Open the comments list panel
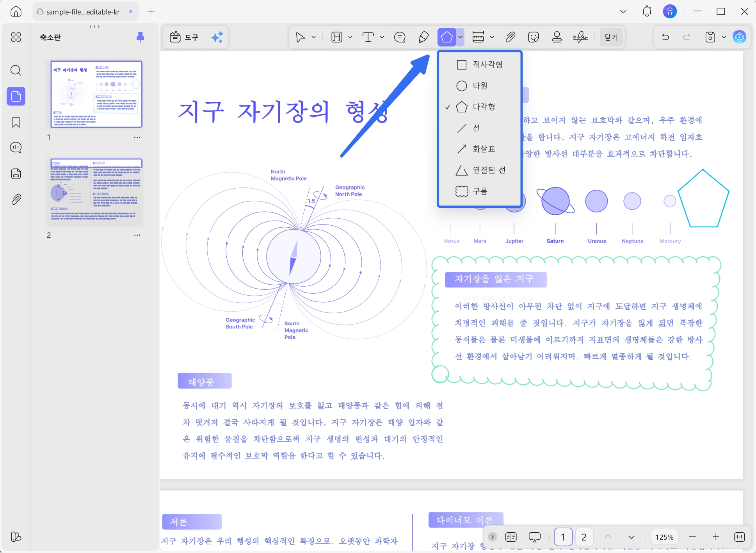756x553 pixels. click(x=16, y=148)
